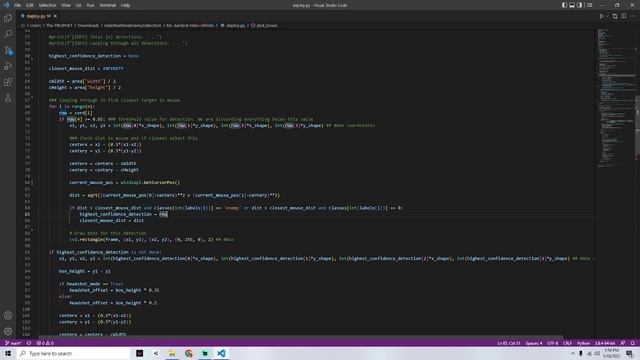Image resolution: width=640 pixels, height=360 pixels.
Task: Click the editor horizontal scrollbar
Action: click(300, 337)
